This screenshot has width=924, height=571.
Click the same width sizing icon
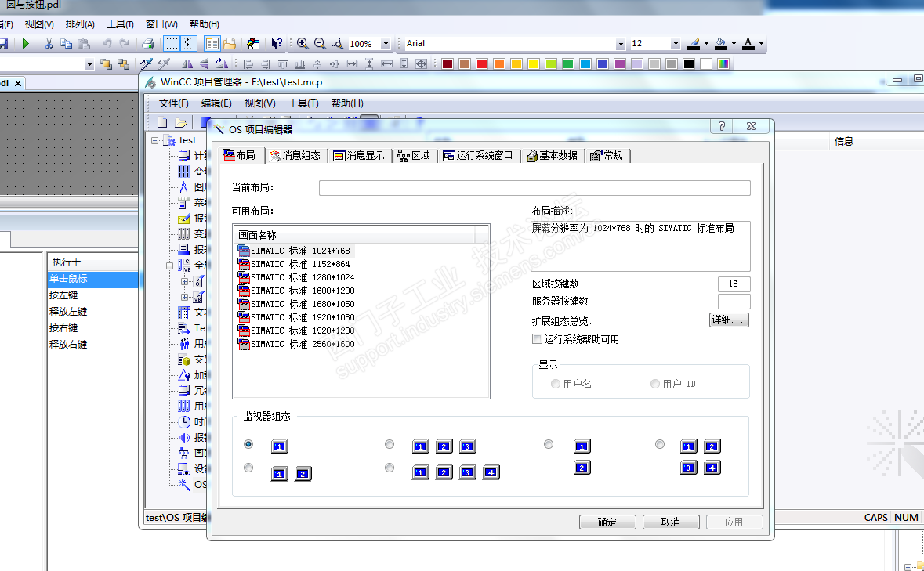386,63
